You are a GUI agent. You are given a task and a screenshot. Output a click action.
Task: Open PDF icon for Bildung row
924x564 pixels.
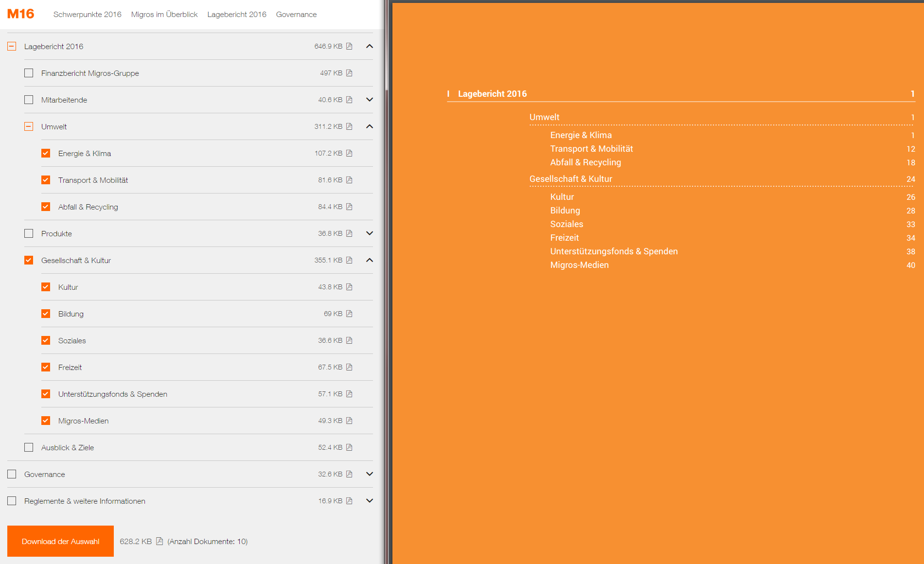[349, 314]
